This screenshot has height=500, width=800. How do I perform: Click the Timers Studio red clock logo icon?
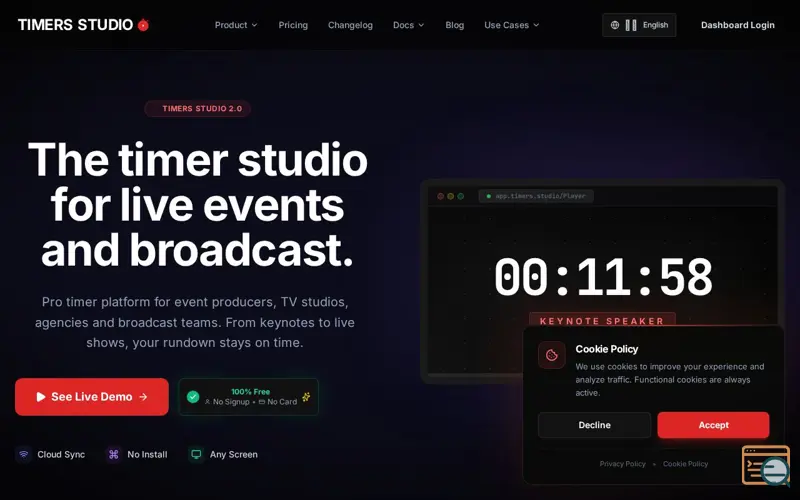(x=143, y=24)
